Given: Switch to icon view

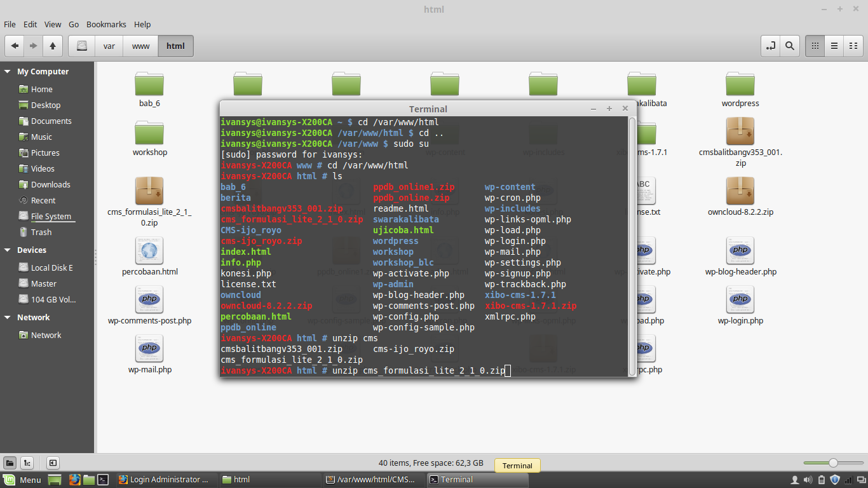Looking at the screenshot, I should pyautogui.click(x=815, y=46).
